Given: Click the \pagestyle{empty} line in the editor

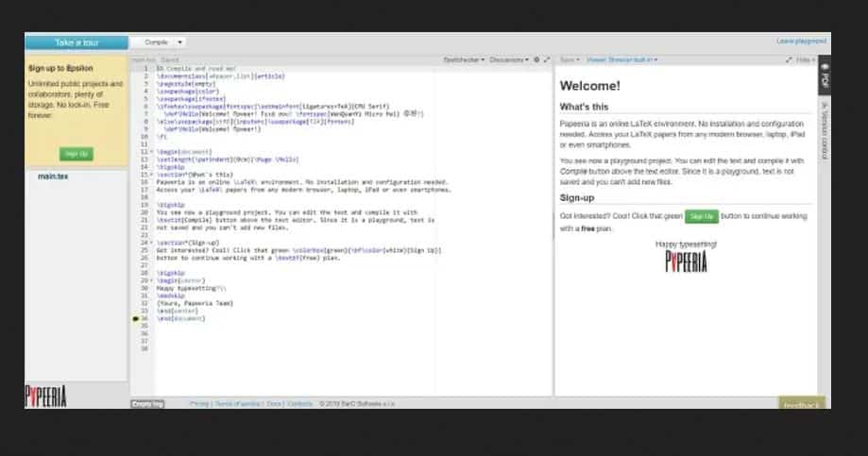Looking at the screenshot, I should tap(186, 84).
